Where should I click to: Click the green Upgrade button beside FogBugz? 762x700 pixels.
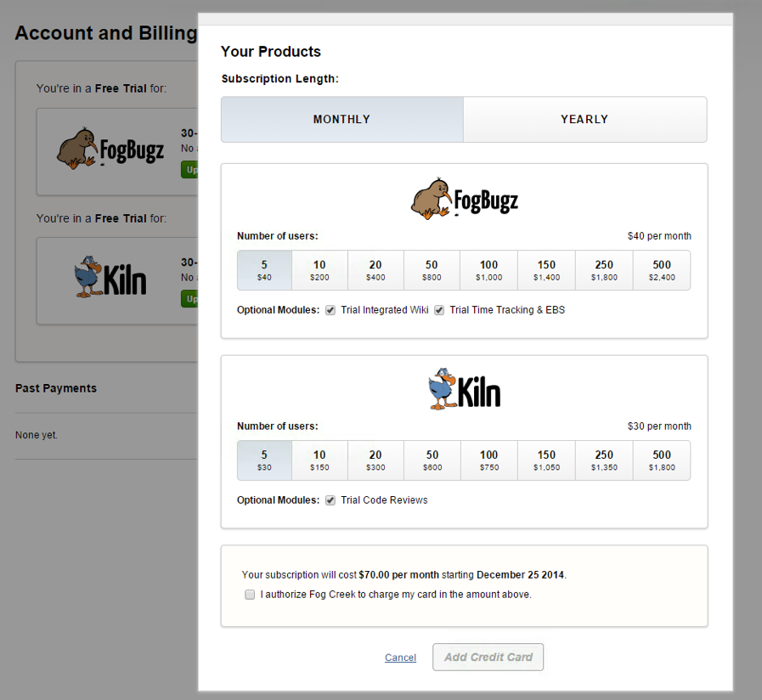189,170
